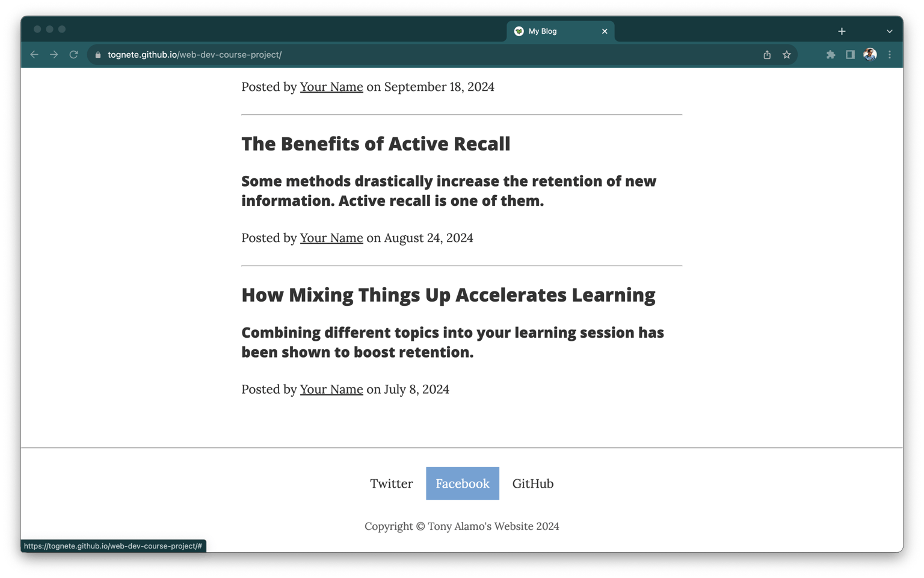Viewport: 924px width, 578px height.
Task: Open the profile avatar menu
Action: click(x=870, y=55)
